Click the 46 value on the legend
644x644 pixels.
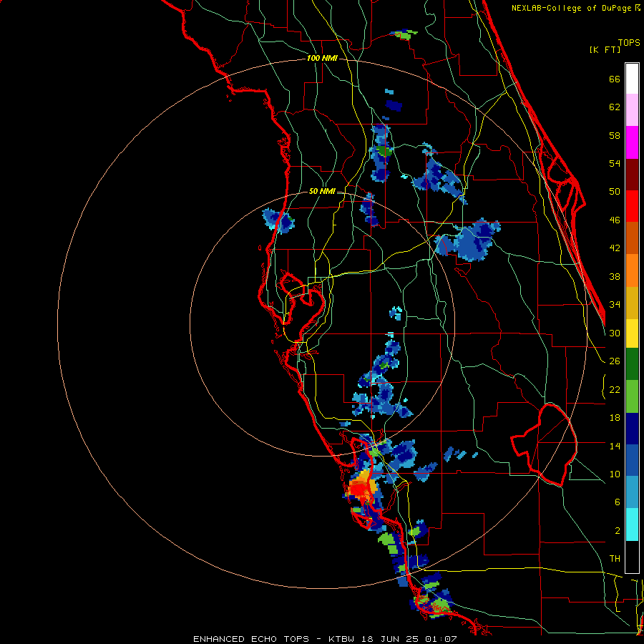(615, 220)
